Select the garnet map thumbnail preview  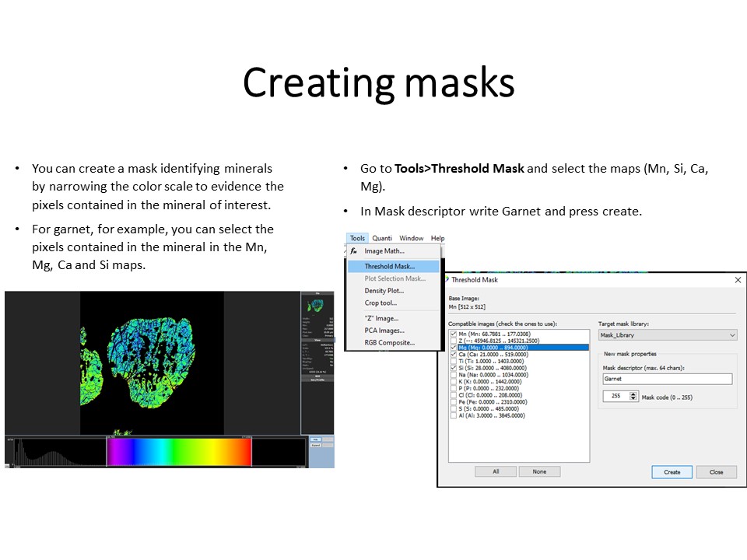(x=317, y=310)
